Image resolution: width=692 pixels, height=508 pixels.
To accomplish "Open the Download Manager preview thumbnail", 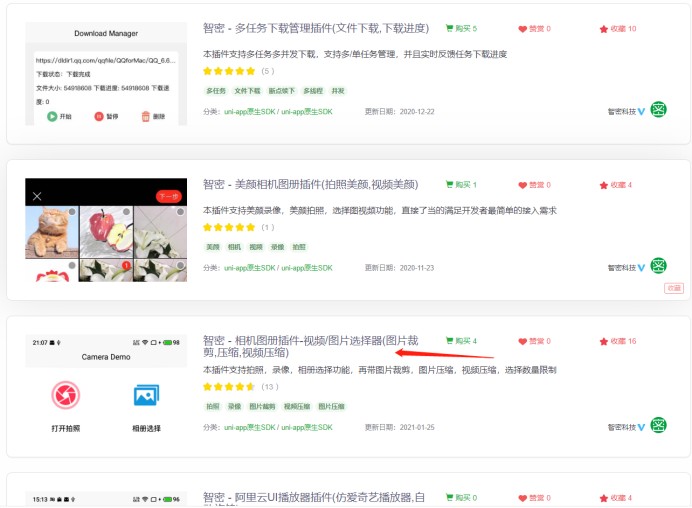I will (106, 74).
